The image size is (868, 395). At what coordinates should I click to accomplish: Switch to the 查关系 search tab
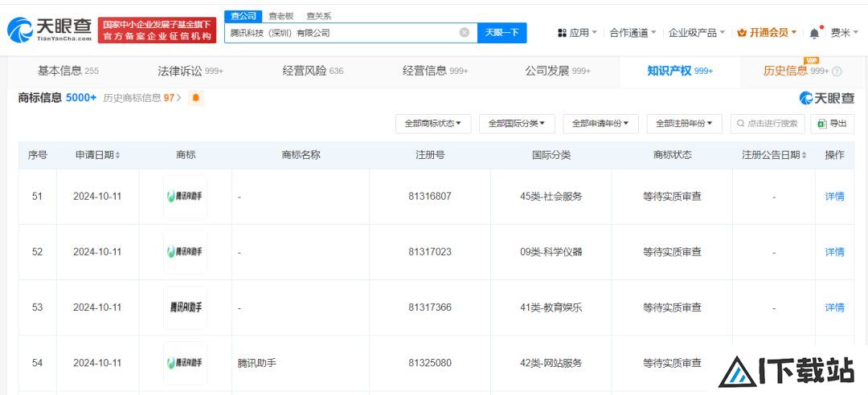click(x=319, y=16)
